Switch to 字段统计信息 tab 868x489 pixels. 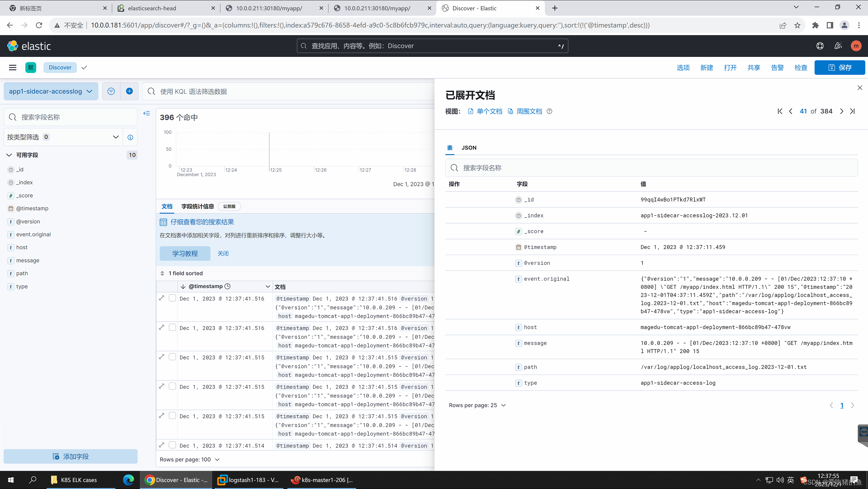(x=198, y=206)
